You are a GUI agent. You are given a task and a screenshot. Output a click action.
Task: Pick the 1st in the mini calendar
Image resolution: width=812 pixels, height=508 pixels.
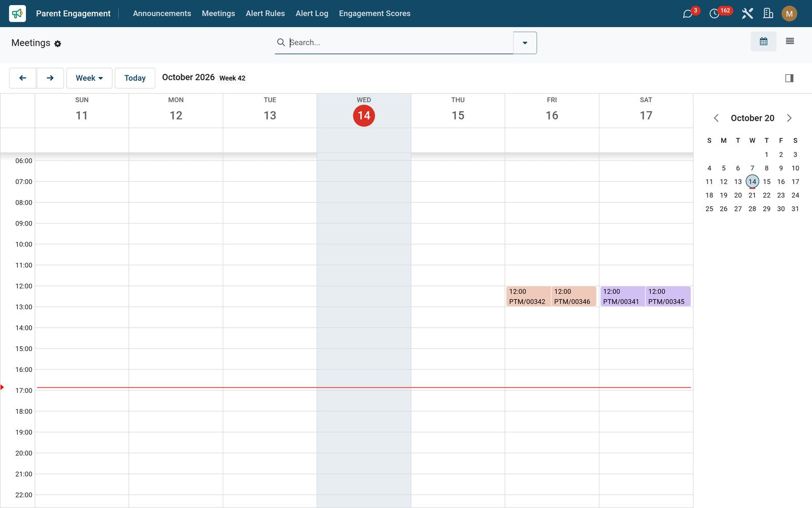coord(766,155)
